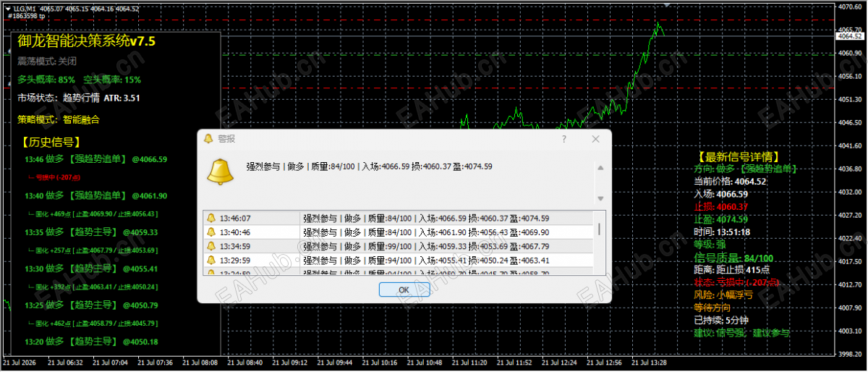
Task: Click the small bell icon in the 警报 title bar
Action: pos(208,139)
